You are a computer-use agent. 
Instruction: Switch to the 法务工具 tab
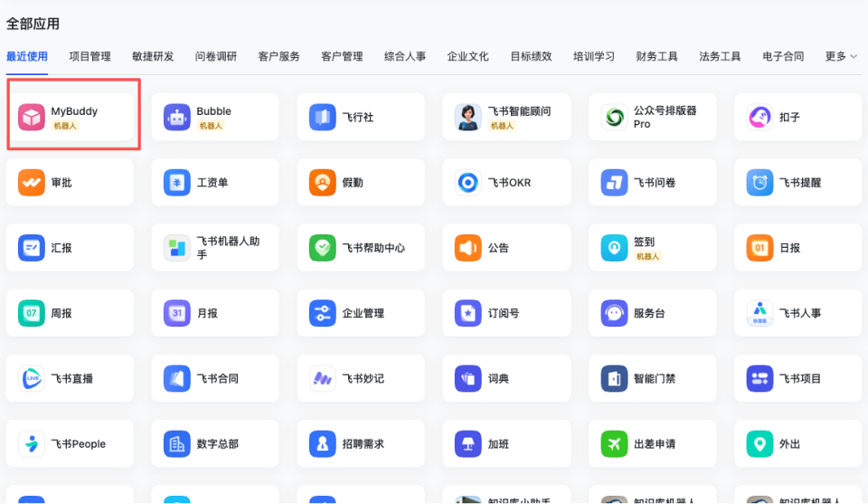click(x=721, y=56)
